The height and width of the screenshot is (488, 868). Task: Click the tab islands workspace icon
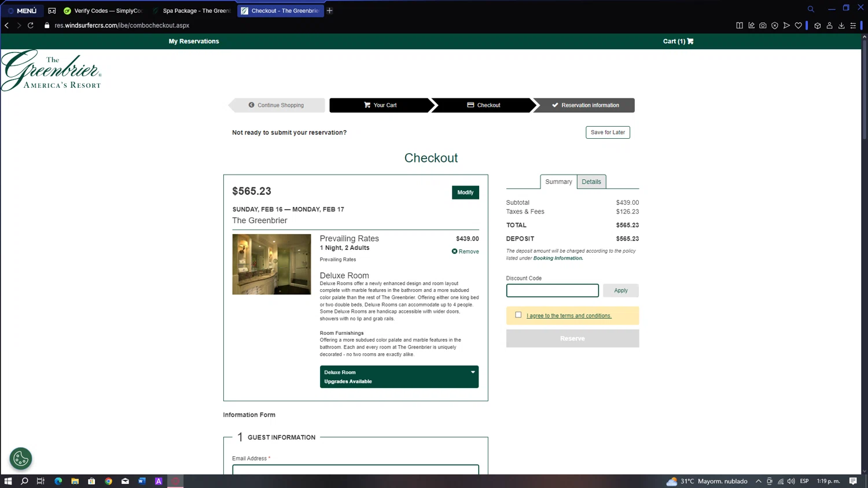(52, 10)
